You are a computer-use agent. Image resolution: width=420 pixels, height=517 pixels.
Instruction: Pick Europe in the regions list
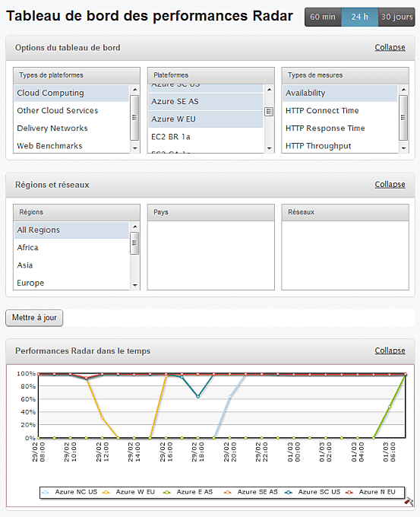71,283
